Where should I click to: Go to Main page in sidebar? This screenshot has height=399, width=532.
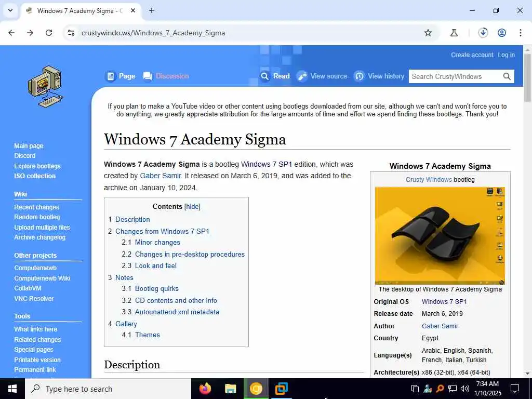tap(29, 146)
